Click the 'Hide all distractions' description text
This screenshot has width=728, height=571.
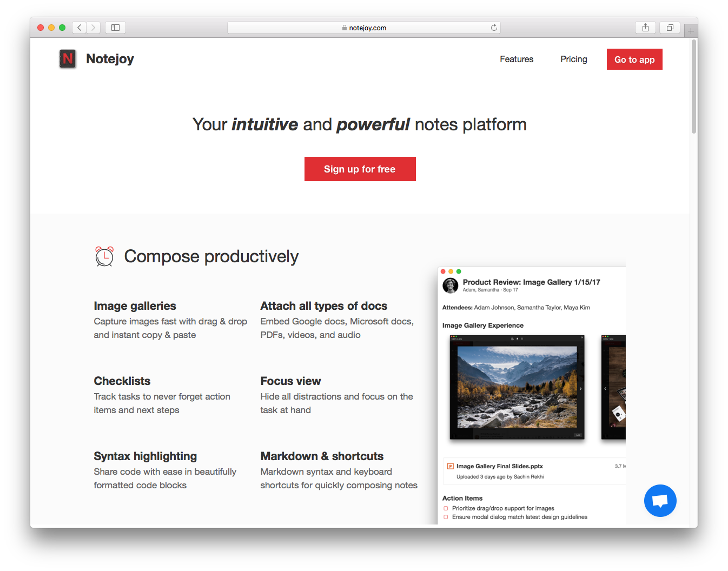(336, 403)
